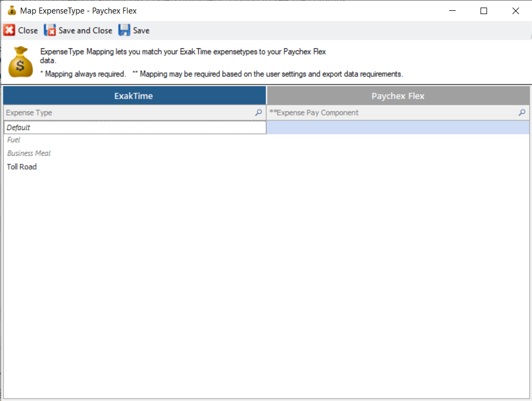
Task: Click the Expense Type filter field
Action: (135, 113)
